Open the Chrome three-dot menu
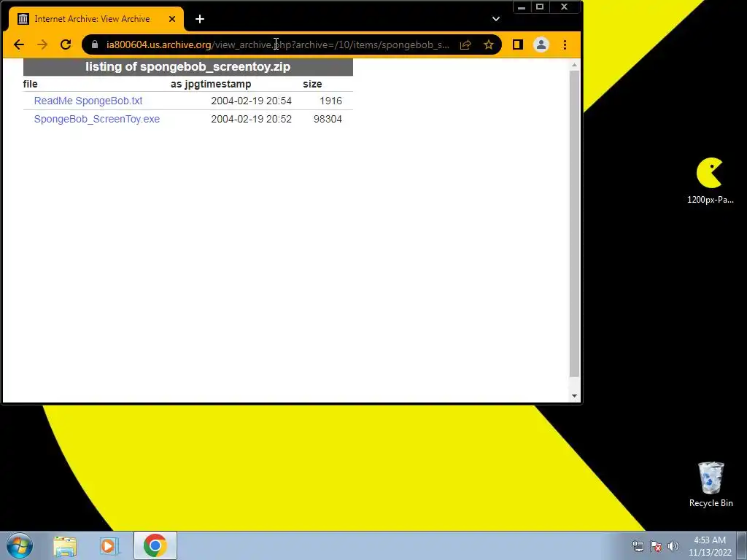Image resolution: width=747 pixels, height=560 pixels. pos(565,44)
